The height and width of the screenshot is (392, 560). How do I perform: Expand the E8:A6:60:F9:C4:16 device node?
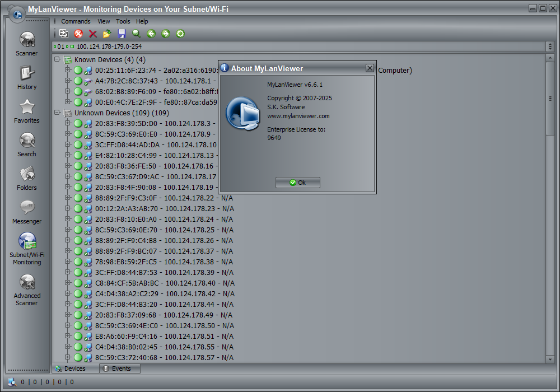point(67,336)
